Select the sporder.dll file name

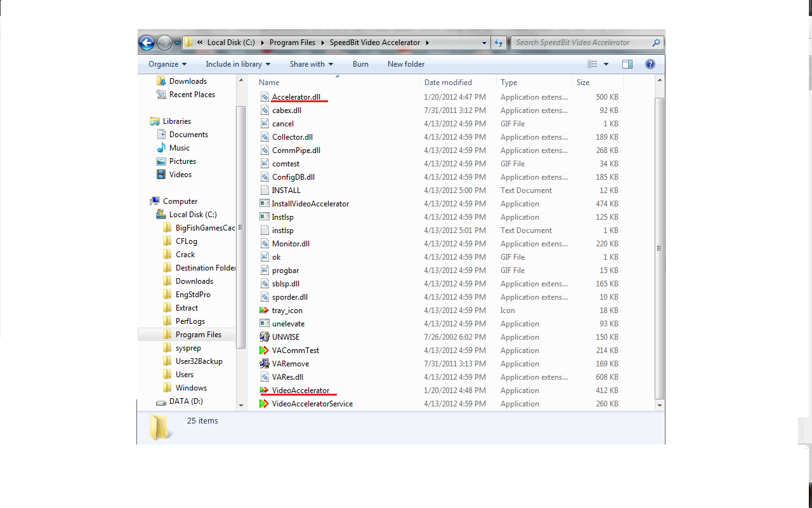coord(290,297)
